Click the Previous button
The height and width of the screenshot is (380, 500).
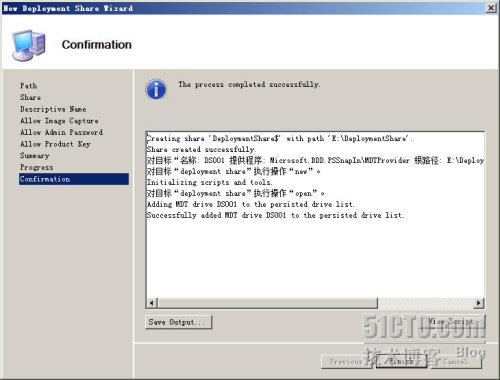(347, 361)
